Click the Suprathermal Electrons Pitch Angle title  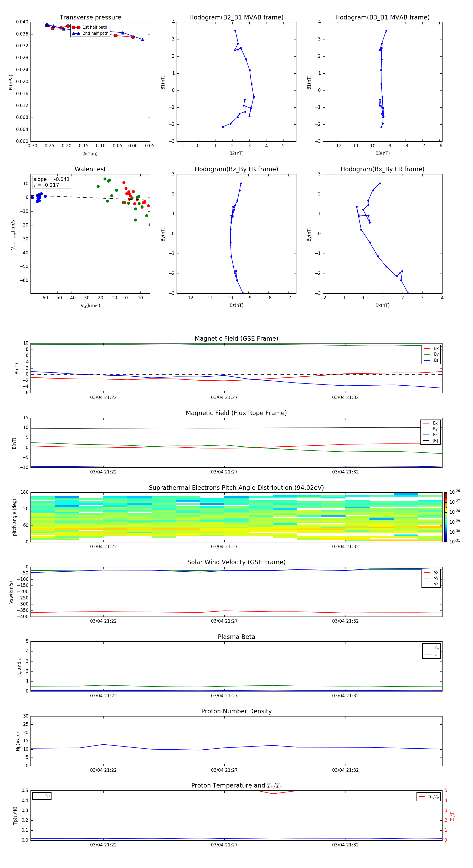click(x=236, y=488)
